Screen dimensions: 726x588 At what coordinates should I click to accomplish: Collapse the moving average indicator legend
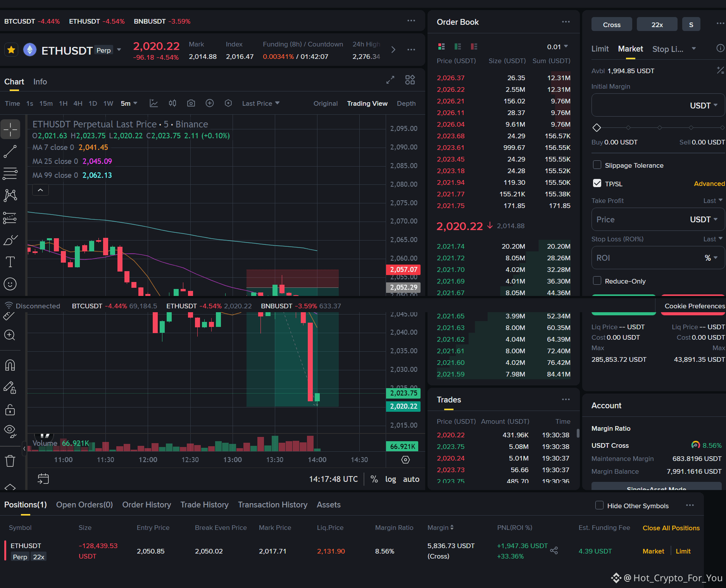[x=40, y=190]
